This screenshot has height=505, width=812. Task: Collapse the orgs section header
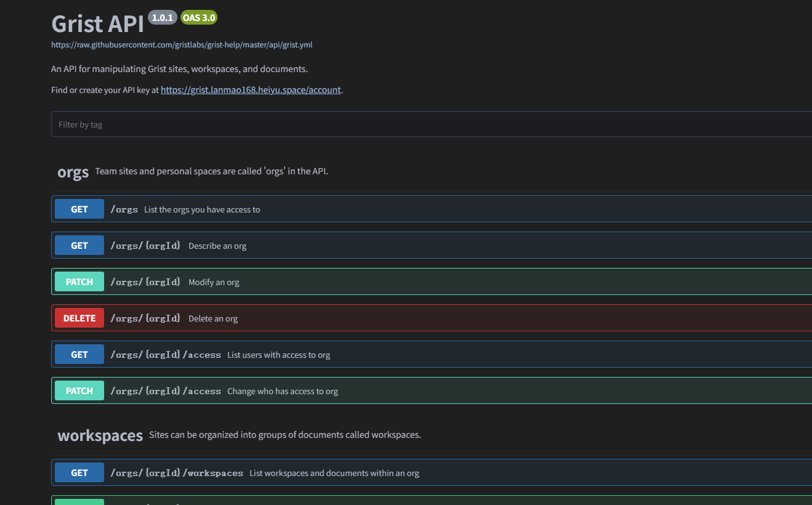point(73,172)
